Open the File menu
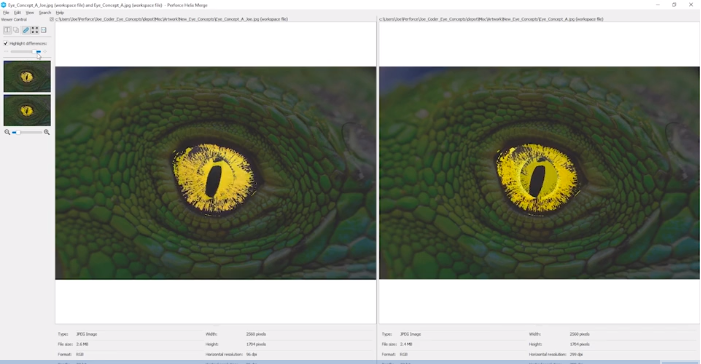701x364 pixels. [6, 13]
